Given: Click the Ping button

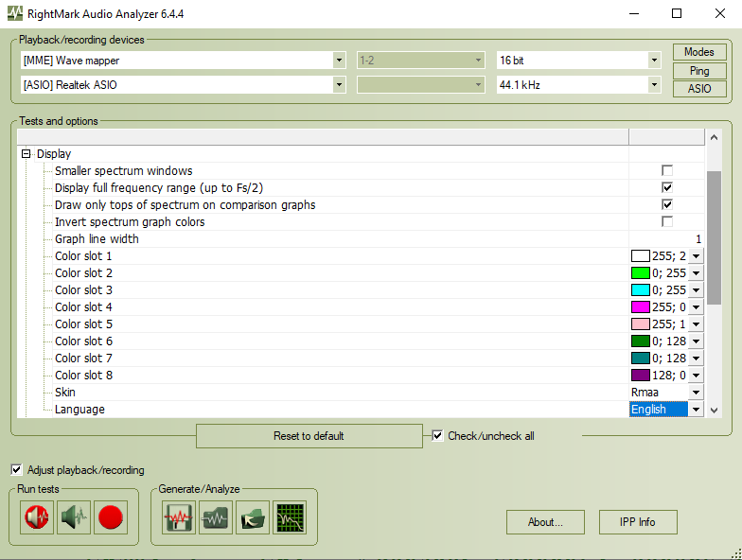Looking at the screenshot, I should click(699, 71).
